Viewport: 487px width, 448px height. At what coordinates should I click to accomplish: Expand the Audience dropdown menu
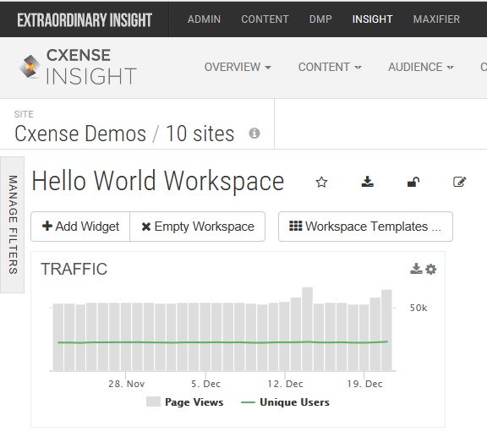(421, 67)
